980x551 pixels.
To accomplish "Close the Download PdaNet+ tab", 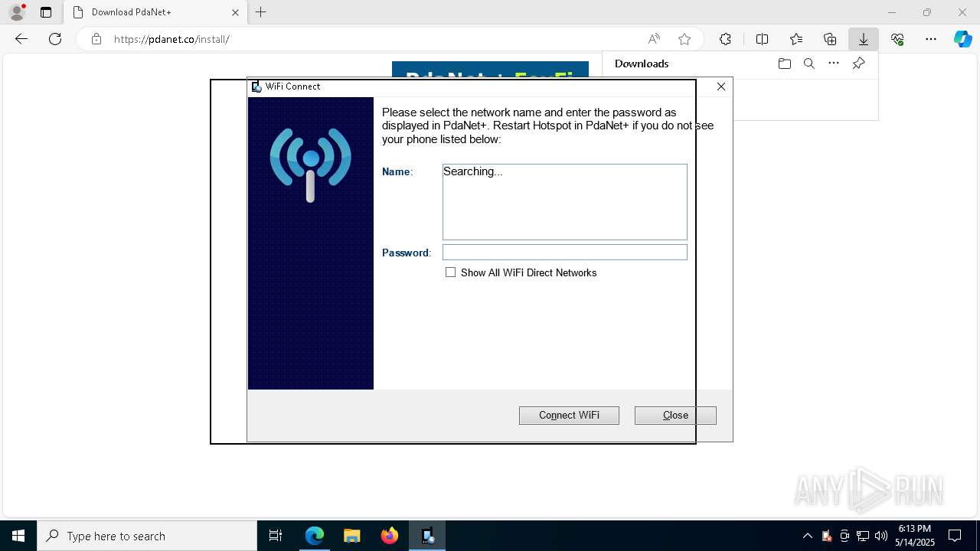I will [x=235, y=12].
